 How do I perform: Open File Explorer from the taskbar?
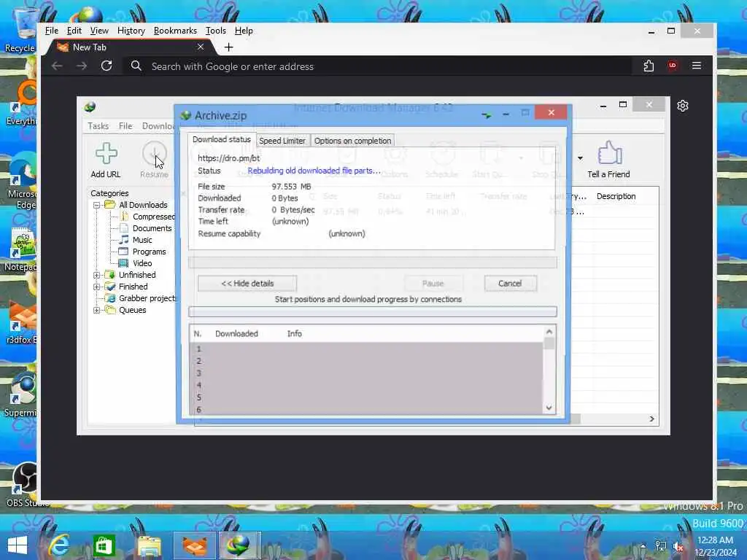149,545
